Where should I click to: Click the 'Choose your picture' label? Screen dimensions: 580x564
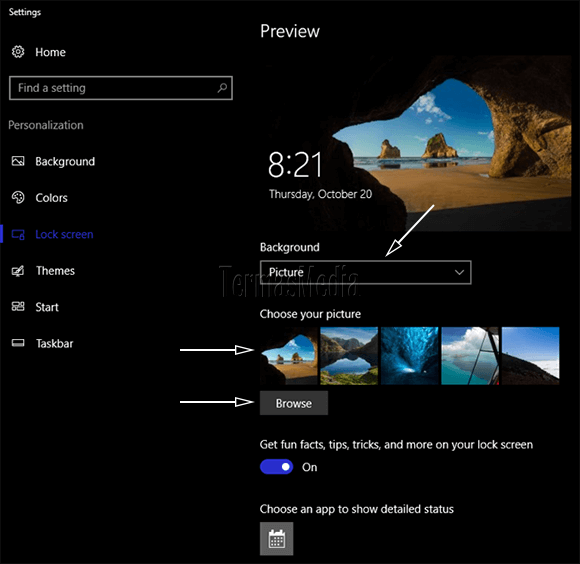[x=310, y=314]
